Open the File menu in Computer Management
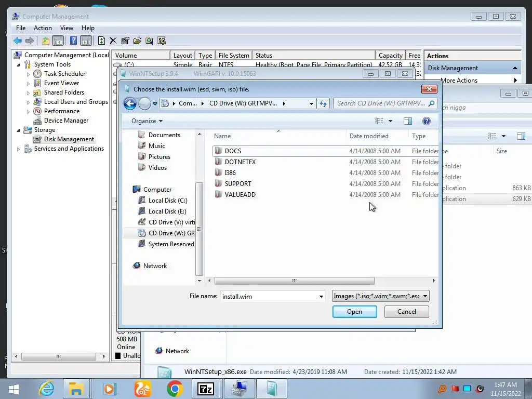The width and height of the screenshot is (532, 399). point(21,28)
